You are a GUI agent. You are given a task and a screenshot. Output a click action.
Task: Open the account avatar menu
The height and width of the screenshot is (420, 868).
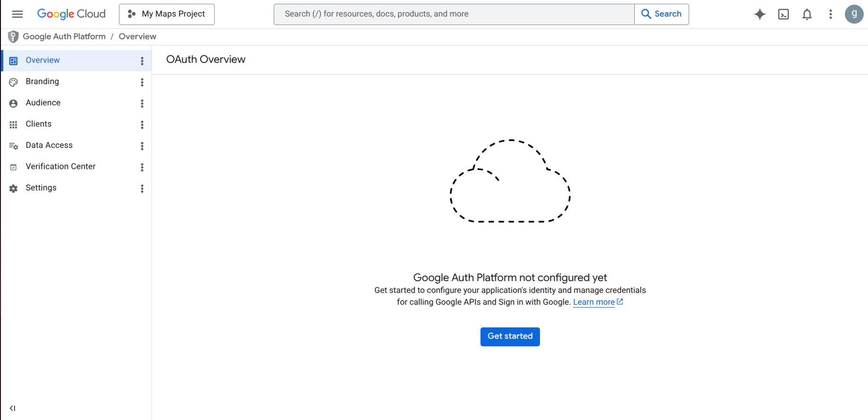tap(854, 14)
